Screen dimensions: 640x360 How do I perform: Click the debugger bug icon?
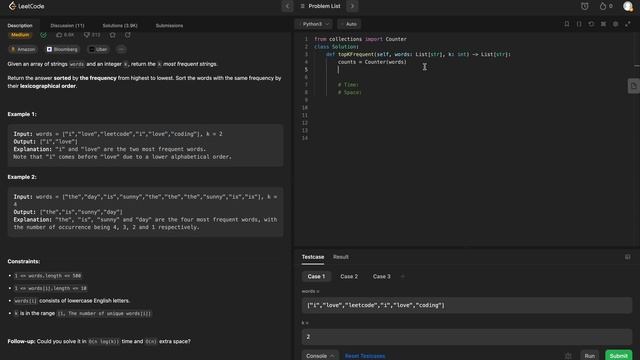click(568, 356)
